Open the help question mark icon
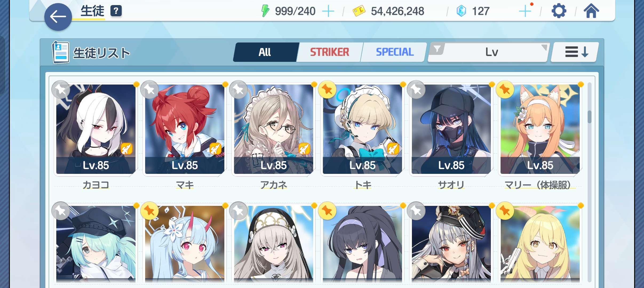644x288 pixels. [116, 11]
